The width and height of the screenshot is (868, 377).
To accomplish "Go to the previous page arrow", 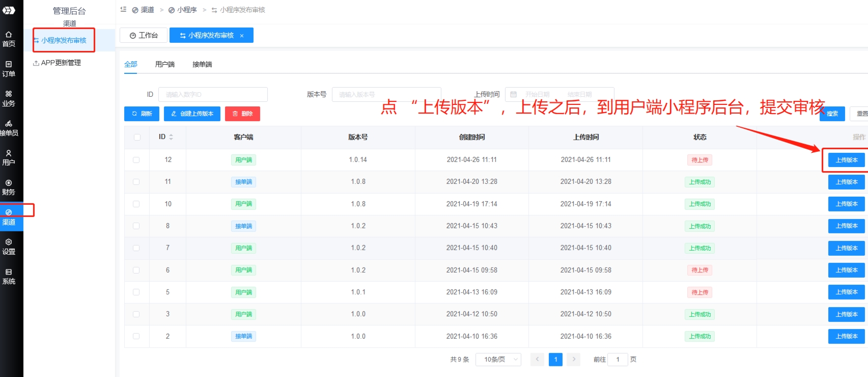I will point(537,360).
